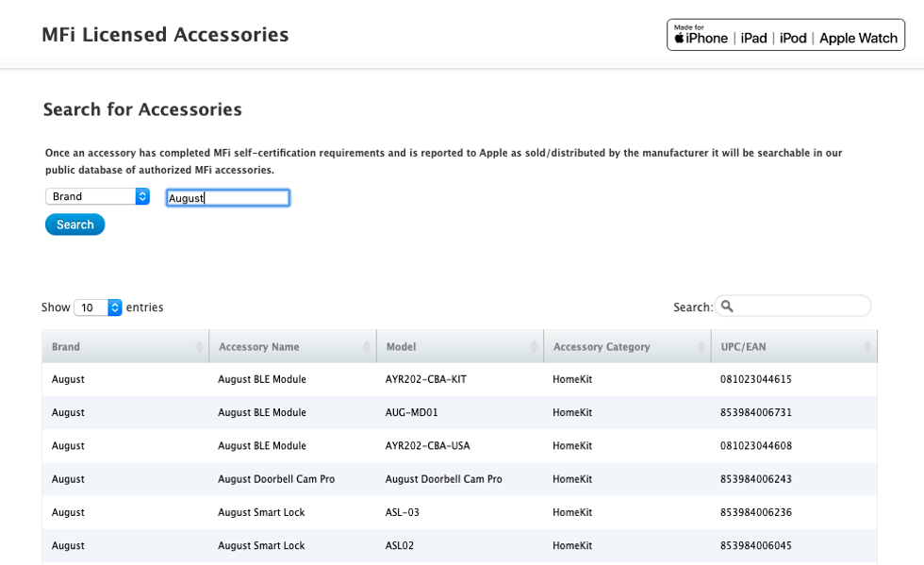This screenshot has width=924, height=565.
Task: Click the MFi Licensed Accessories heading
Action: [x=165, y=34]
